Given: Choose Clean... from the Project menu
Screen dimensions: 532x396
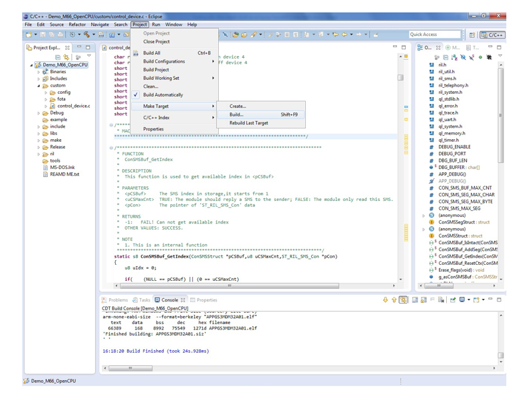Looking at the screenshot, I should (174, 87).
